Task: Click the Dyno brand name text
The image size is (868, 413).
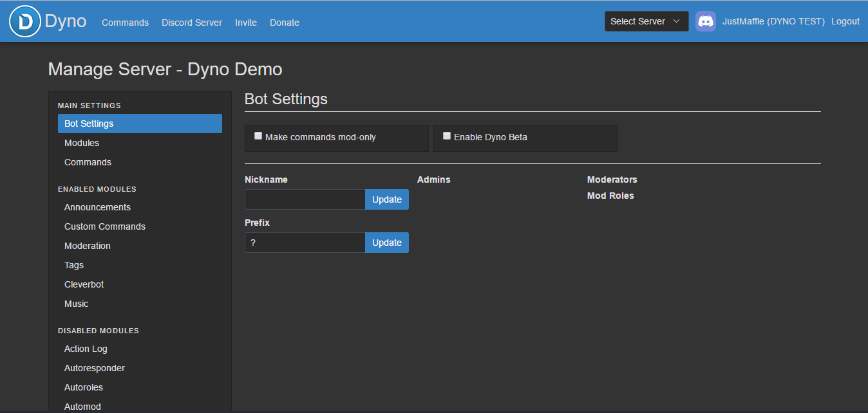Action: (x=66, y=21)
